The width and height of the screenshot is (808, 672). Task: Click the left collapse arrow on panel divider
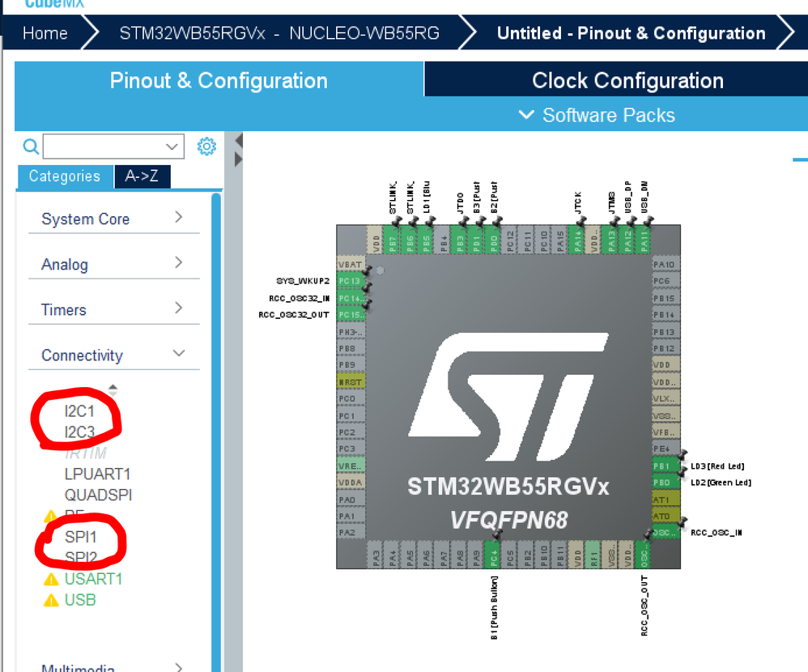click(x=239, y=140)
